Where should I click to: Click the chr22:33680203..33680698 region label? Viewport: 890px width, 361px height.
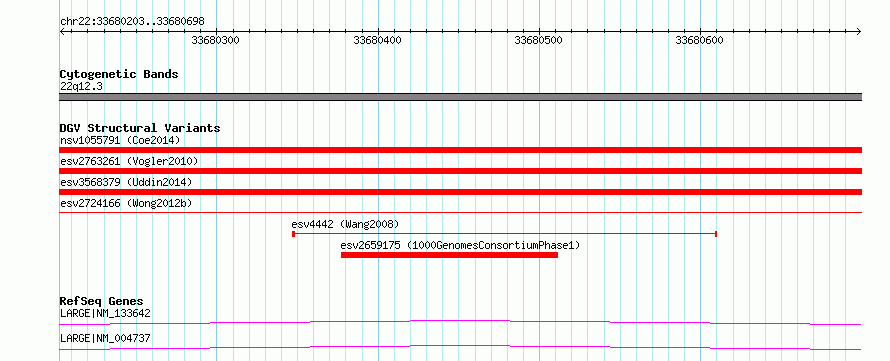(132, 22)
